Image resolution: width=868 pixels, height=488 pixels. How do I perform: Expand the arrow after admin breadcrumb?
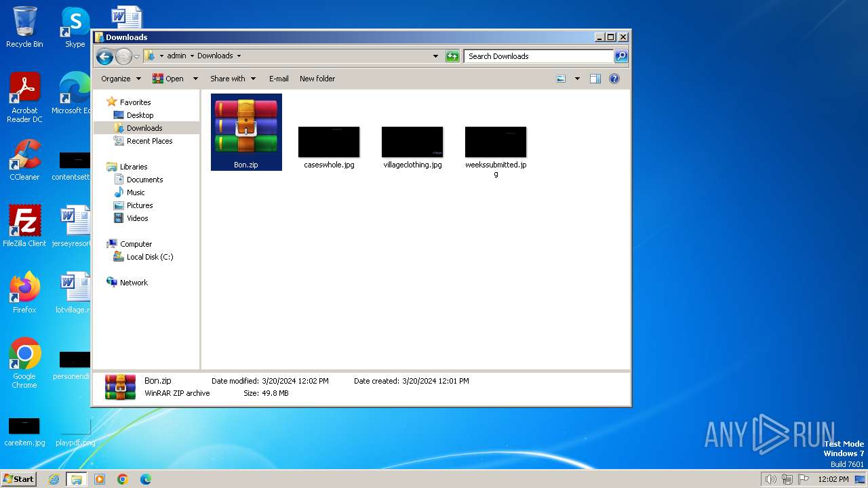click(192, 56)
